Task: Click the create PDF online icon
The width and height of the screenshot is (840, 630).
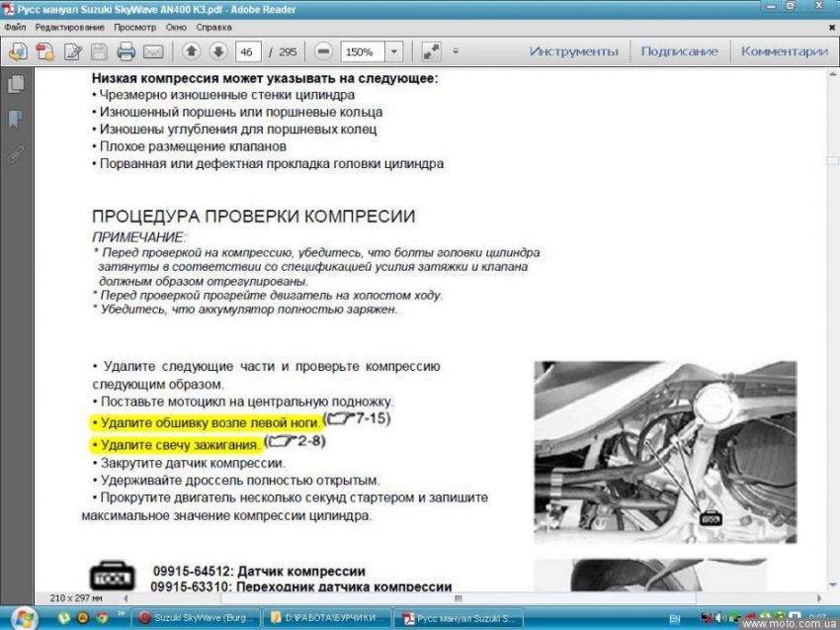Action: point(45,52)
